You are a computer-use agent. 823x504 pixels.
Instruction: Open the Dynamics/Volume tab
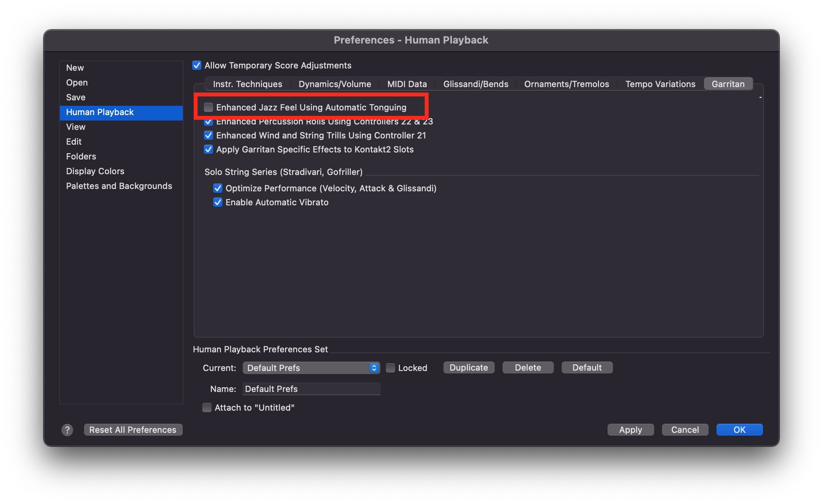pos(334,84)
